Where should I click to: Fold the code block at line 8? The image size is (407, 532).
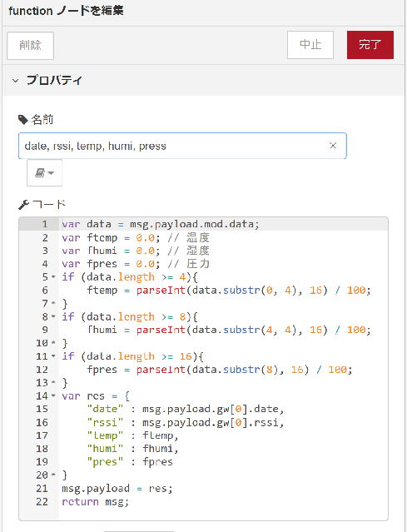(53, 317)
